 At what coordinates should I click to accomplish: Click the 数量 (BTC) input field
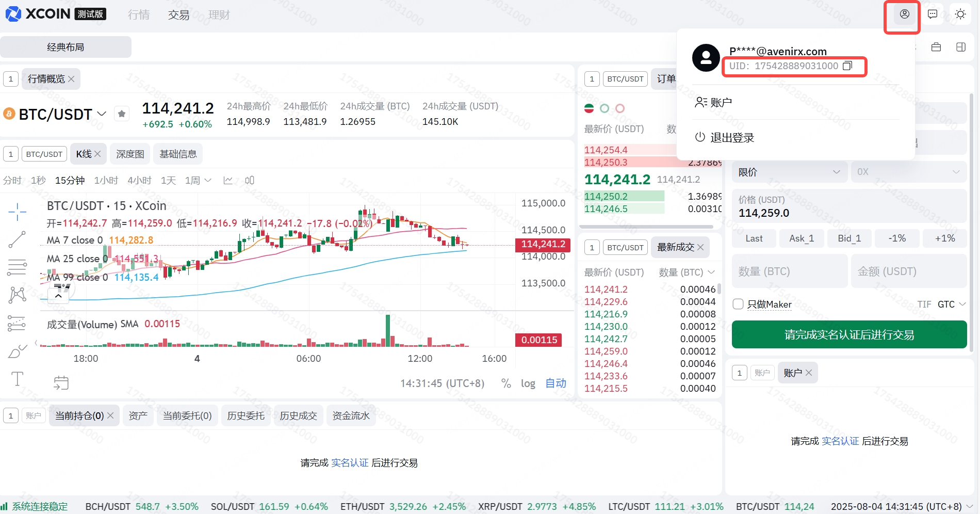789,271
